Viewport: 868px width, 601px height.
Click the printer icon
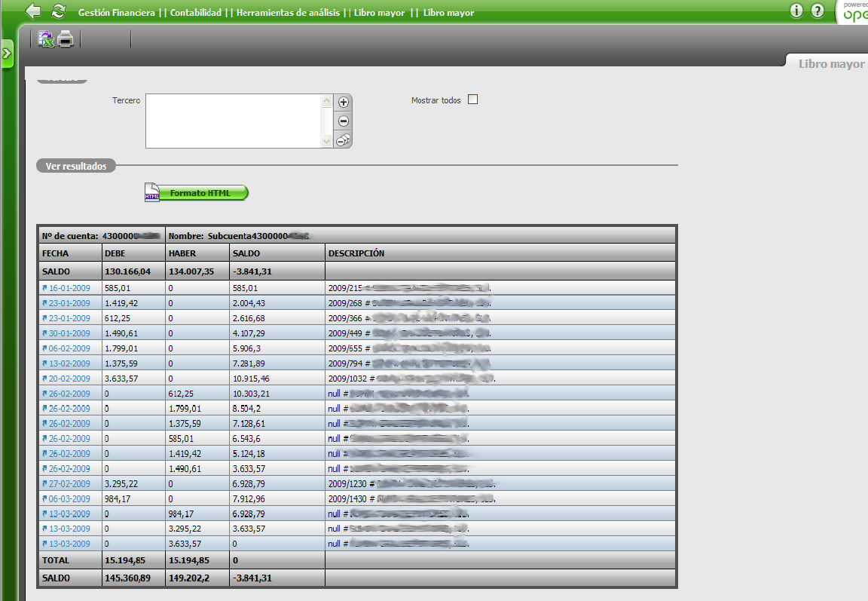click(66, 38)
